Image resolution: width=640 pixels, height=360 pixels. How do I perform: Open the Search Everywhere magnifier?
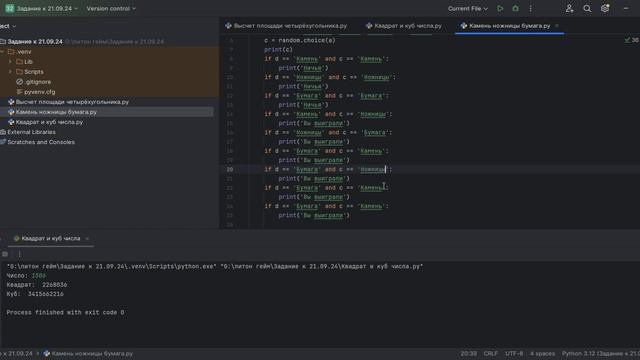587,9
